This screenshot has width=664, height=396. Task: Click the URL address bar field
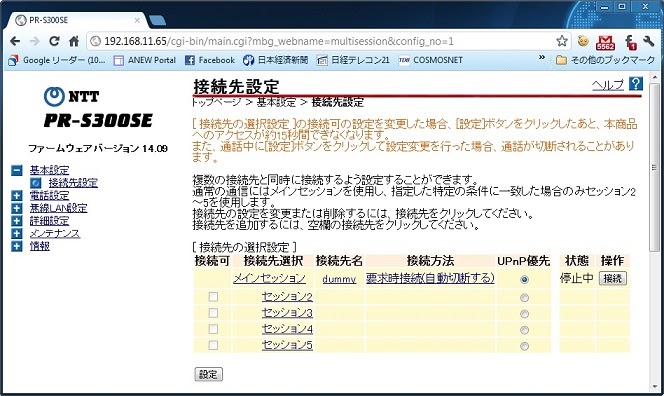click(322, 41)
